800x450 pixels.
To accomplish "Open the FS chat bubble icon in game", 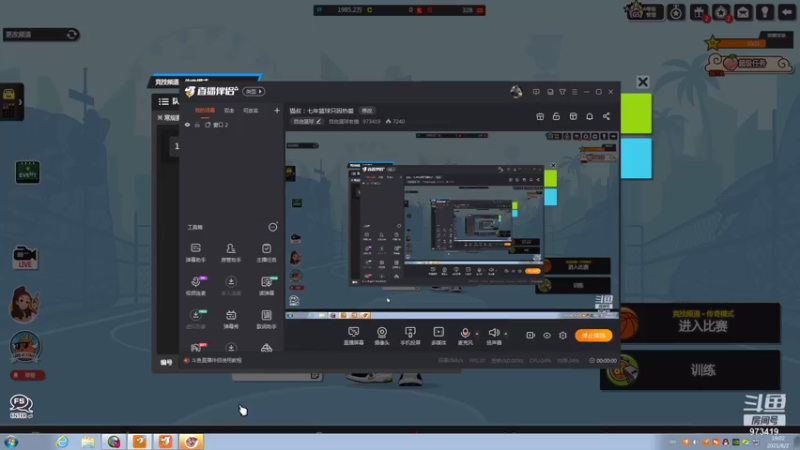I will tap(21, 406).
